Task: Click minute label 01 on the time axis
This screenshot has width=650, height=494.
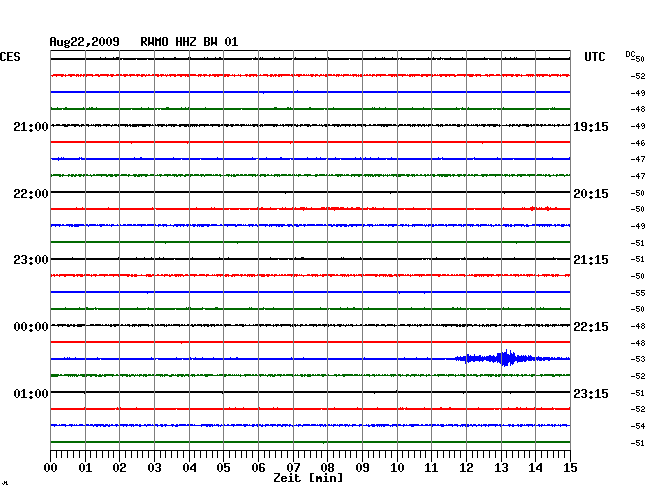Action: (x=85, y=468)
